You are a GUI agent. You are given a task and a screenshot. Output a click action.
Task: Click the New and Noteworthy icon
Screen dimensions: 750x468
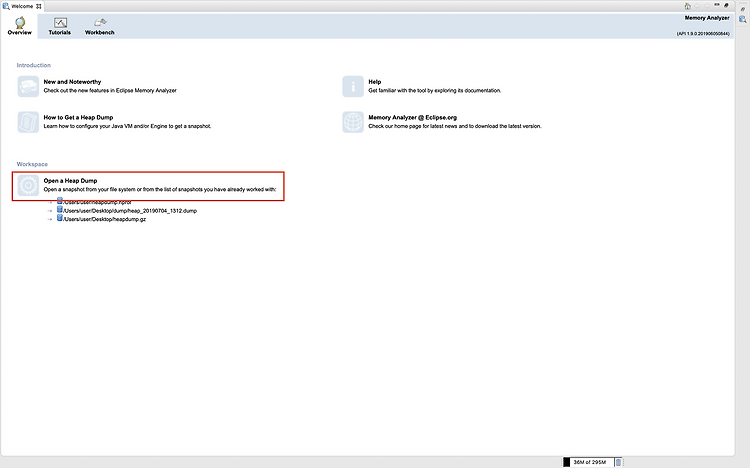[28, 87]
